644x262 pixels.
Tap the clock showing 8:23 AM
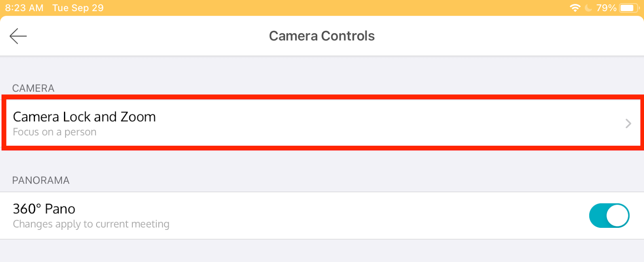pyautogui.click(x=24, y=8)
